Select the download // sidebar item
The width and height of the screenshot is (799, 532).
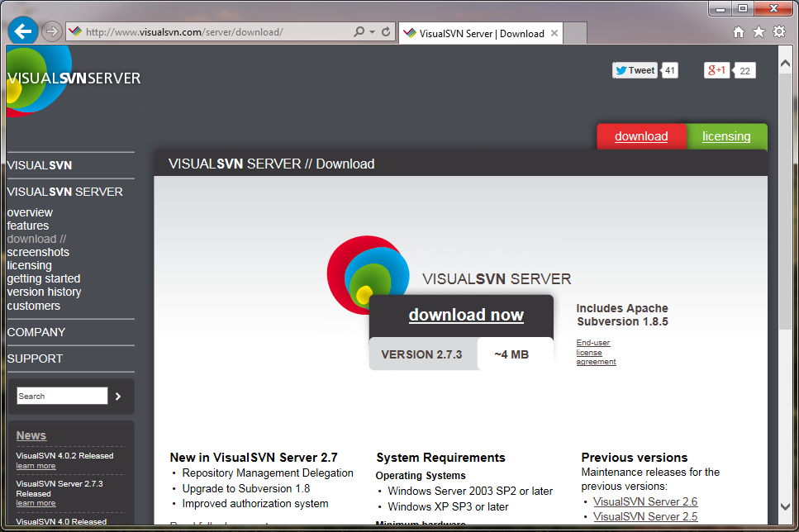pyautogui.click(x=36, y=239)
